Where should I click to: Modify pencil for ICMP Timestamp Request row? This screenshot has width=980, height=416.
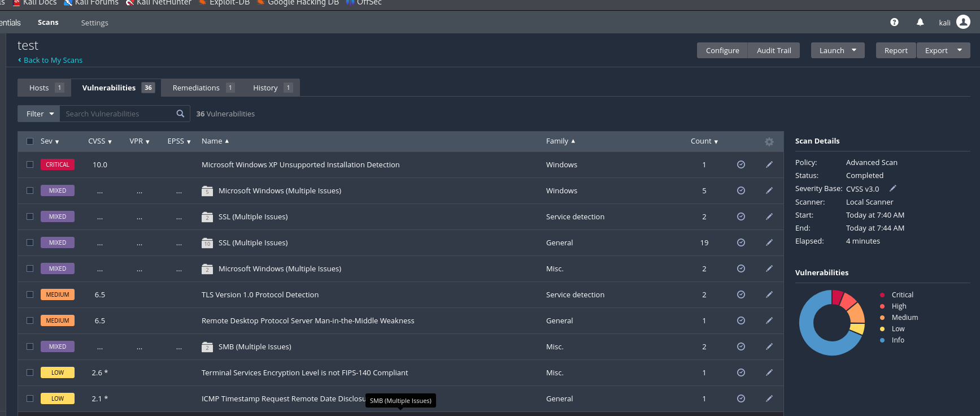point(769,398)
